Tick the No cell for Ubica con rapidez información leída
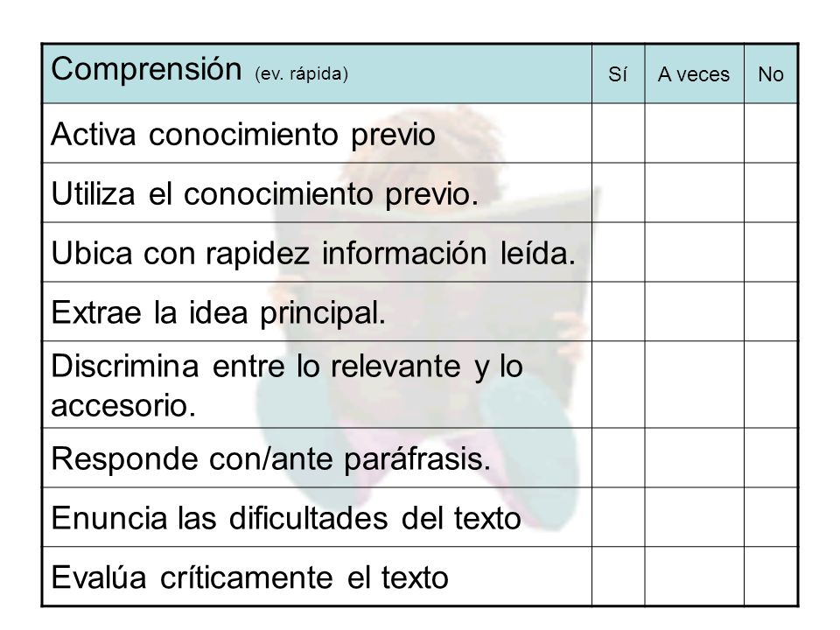 pyautogui.click(x=771, y=252)
